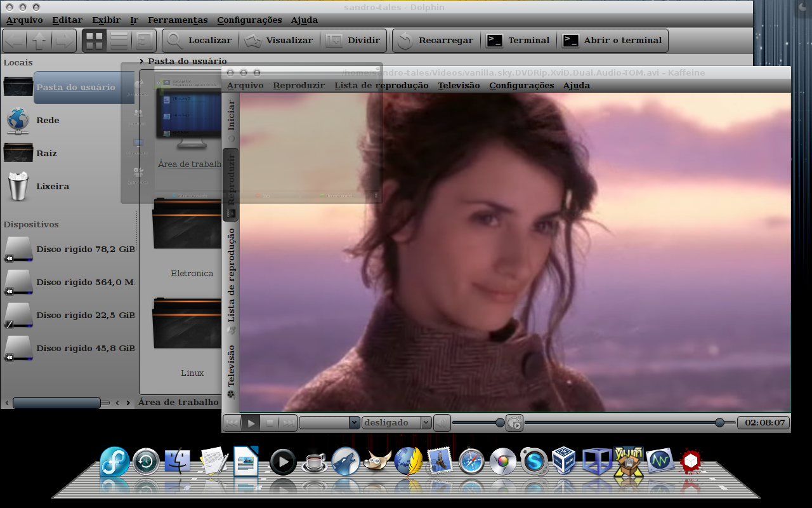Open Dolphin's Ferramentas menu

pyautogui.click(x=178, y=20)
